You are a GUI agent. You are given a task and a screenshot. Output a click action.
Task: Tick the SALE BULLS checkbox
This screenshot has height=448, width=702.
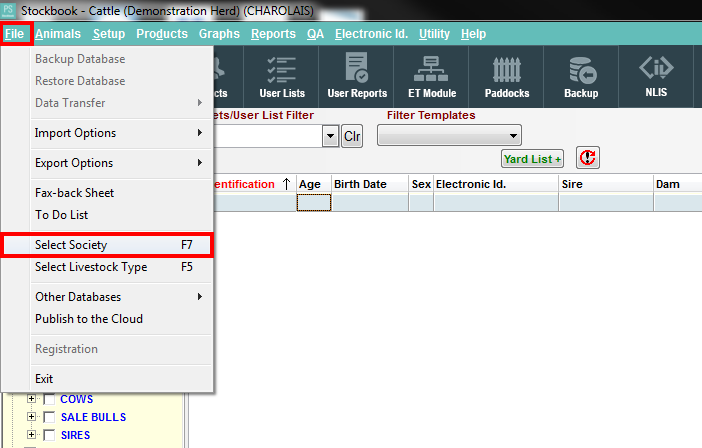(49, 417)
